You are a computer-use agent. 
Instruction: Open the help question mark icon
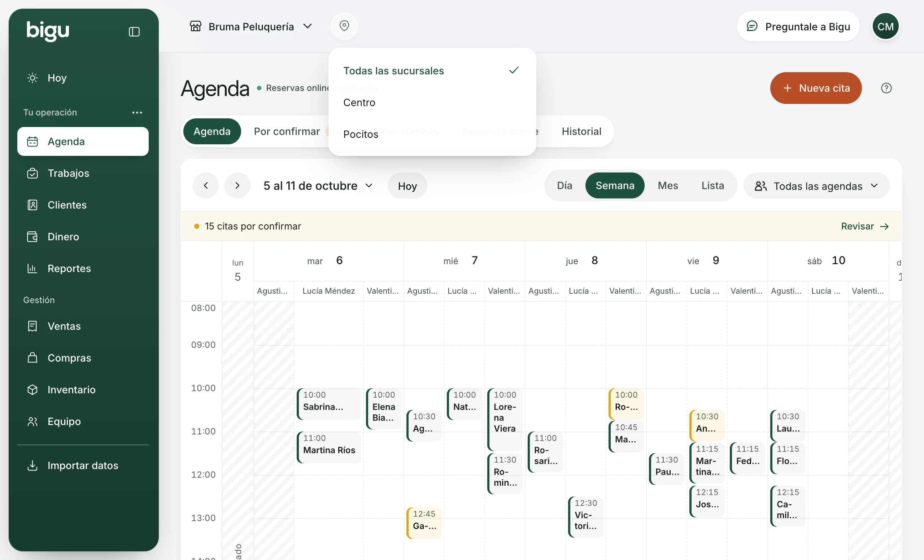click(886, 88)
